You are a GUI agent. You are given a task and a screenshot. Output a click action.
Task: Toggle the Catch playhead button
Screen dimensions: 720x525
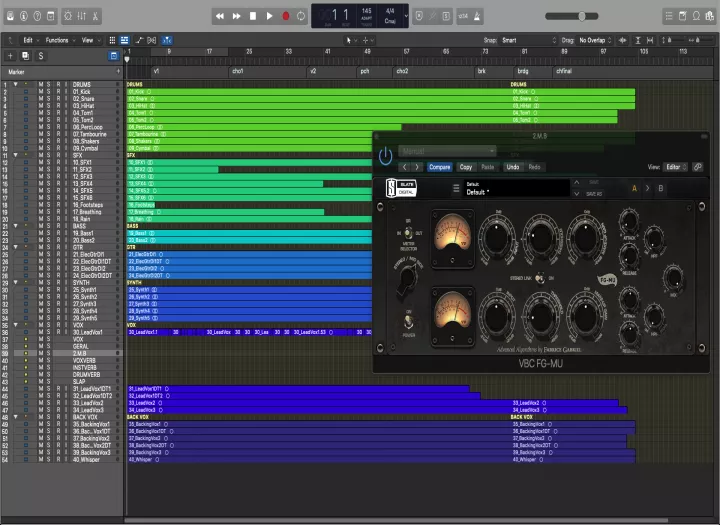tap(167, 40)
